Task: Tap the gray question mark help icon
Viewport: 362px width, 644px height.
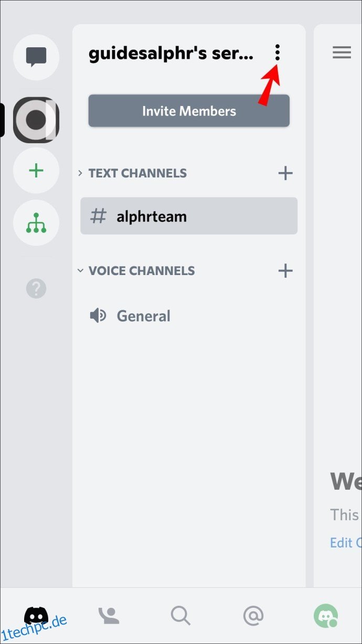Action: click(x=36, y=288)
